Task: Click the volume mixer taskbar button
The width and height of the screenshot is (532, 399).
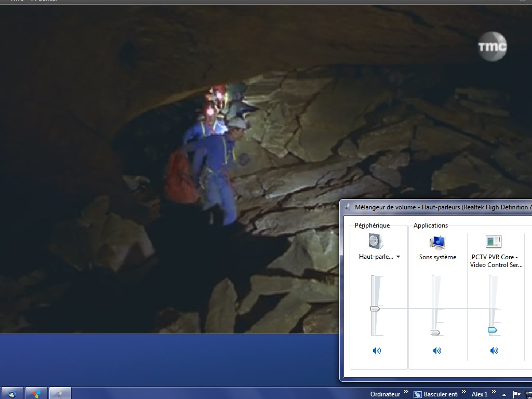Action: click(x=59, y=394)
